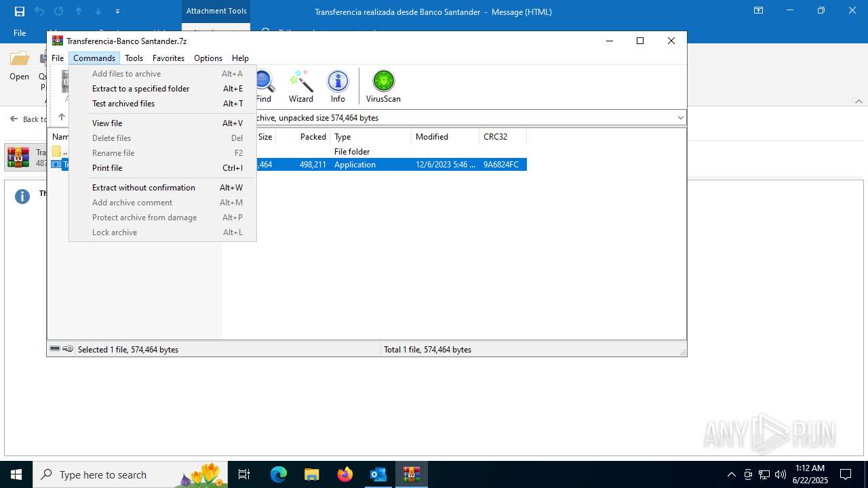
Task: Collapse the Outlook ribbon chevron
Action: tap(859, 101)
